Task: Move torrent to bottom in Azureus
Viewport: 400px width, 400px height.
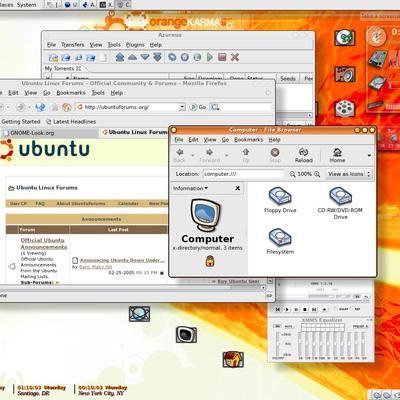Action: pyautogui.click(x=157, y=57)
